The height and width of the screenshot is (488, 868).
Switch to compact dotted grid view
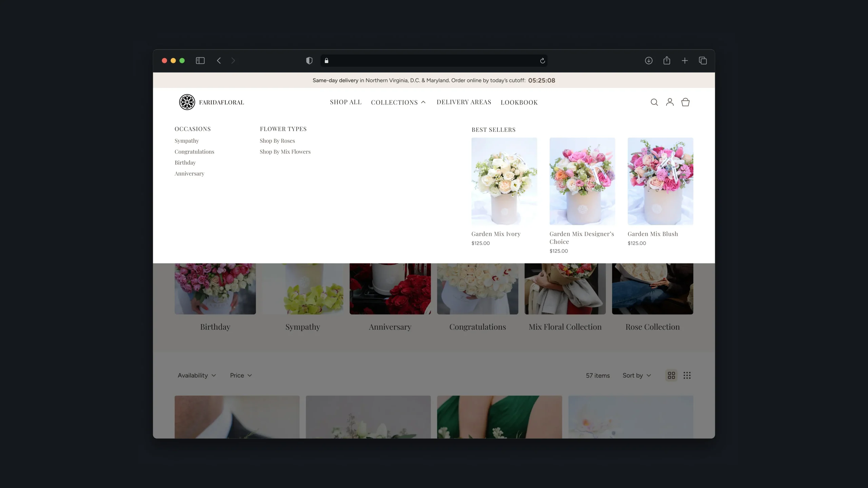point(687,375)
